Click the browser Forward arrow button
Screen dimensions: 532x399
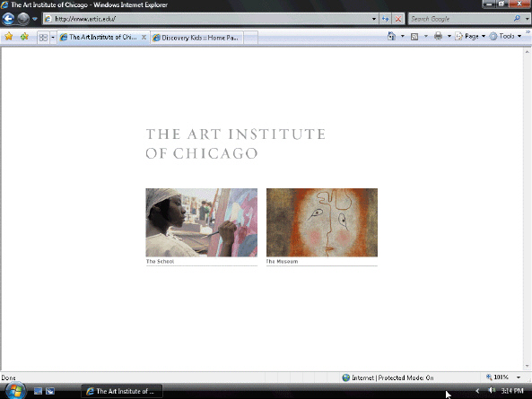tap(23, 19)
